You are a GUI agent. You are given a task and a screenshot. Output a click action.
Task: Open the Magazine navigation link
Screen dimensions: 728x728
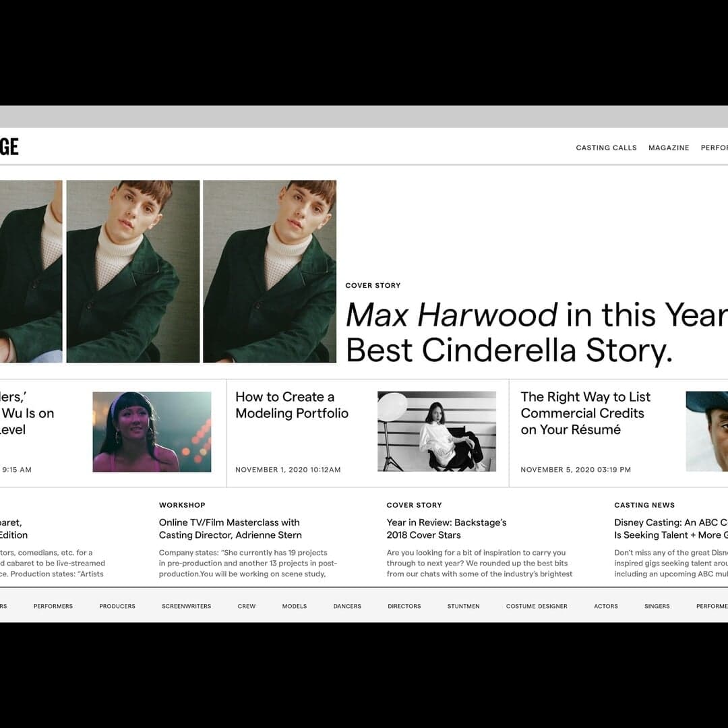(x=669, y=148)
